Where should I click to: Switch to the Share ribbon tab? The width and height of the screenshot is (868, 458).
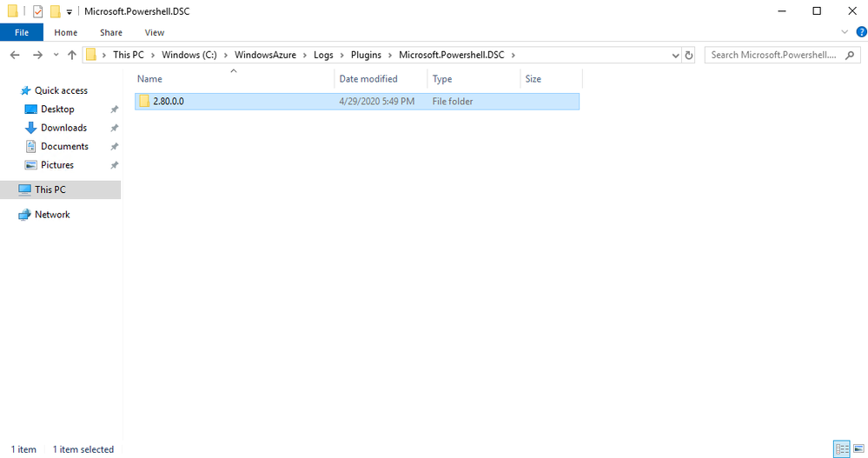pos(111,33)
